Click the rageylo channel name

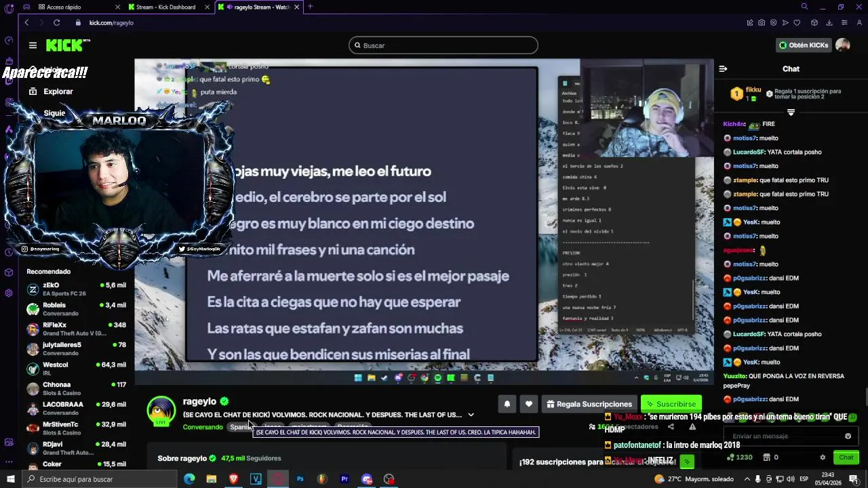pos(199,401)
